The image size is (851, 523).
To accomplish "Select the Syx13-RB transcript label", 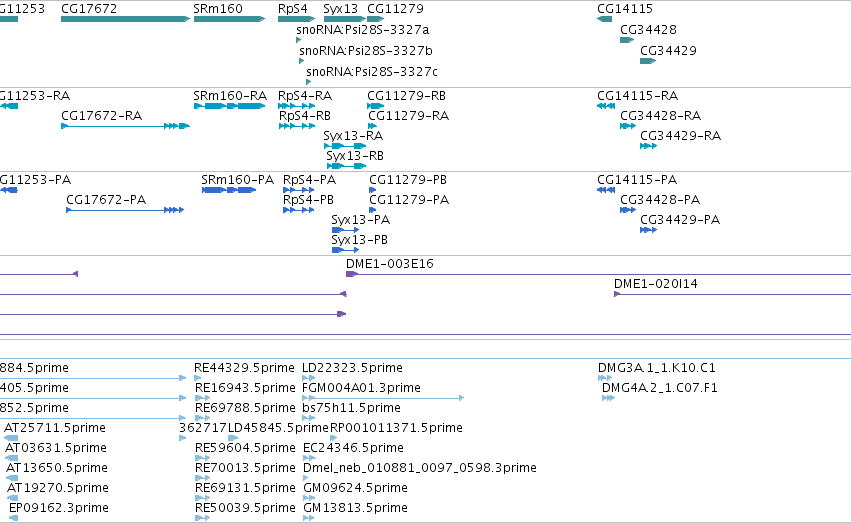I will [355, 156].
